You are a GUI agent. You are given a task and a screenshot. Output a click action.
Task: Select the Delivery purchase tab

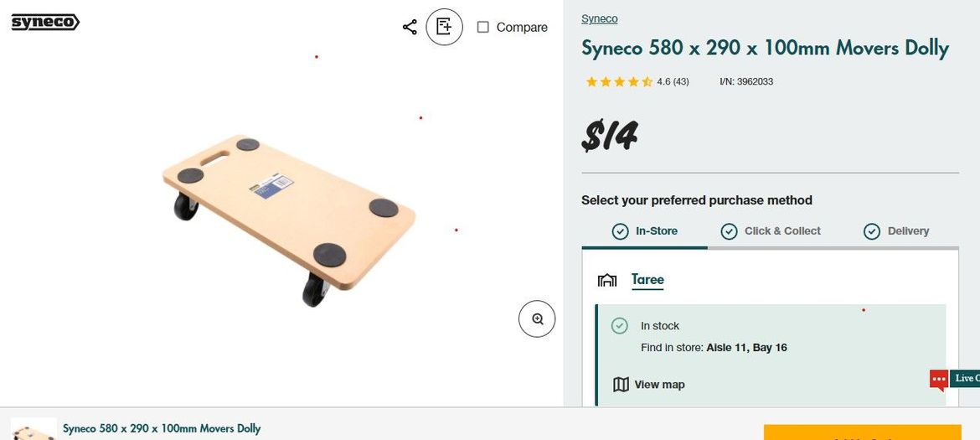tap(896, 231)
